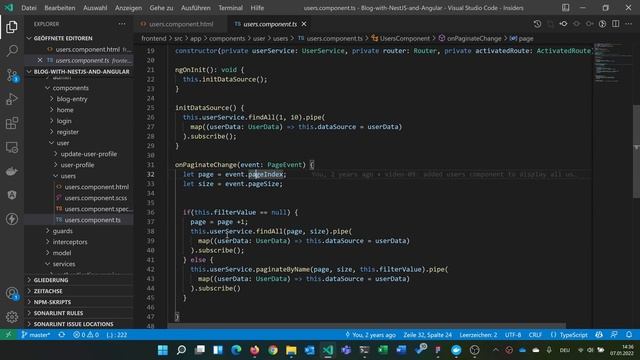The image size is (640, 360).
Task: Expand the Gliederung section
Action: (x=80, y=280)
